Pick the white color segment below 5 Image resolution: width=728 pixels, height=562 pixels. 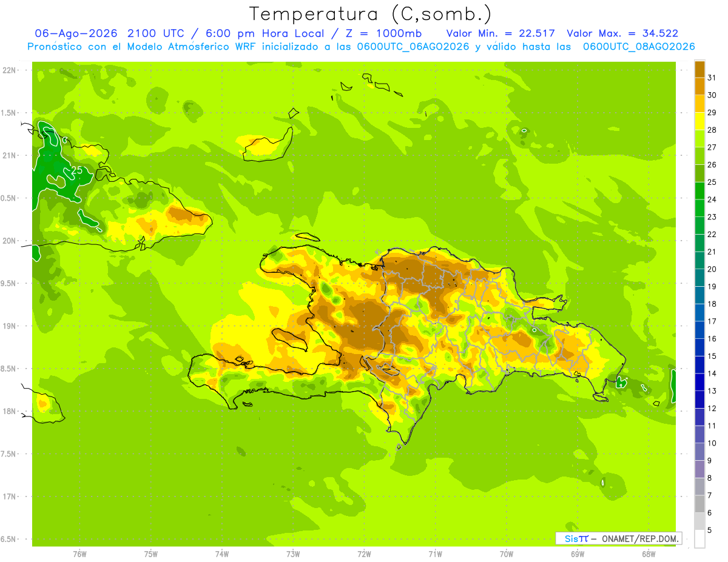click(x=699, y=539)
